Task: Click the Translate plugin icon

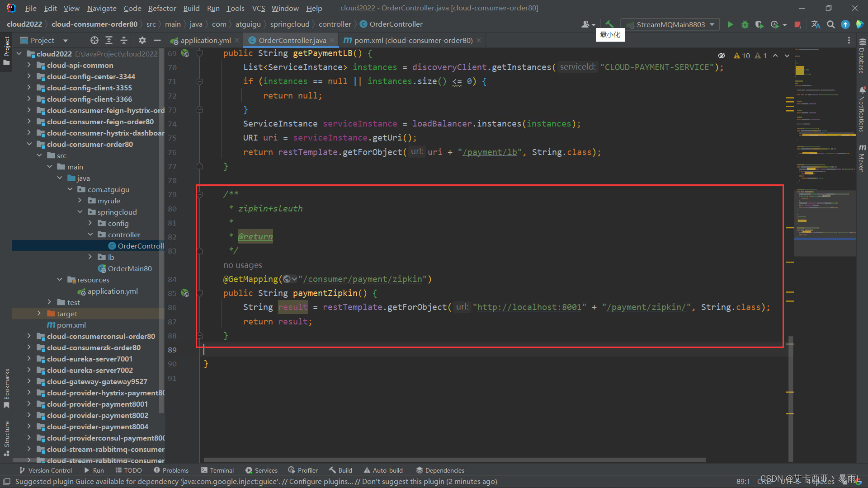Action: coord(816,24)
